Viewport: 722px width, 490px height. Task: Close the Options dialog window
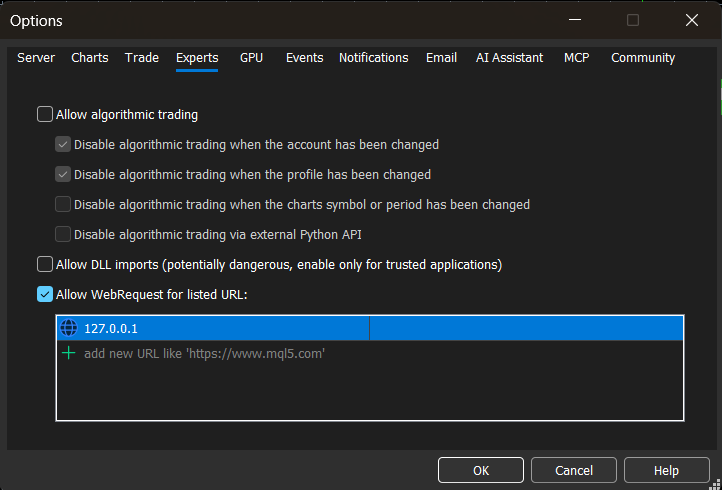click(692, 20)
